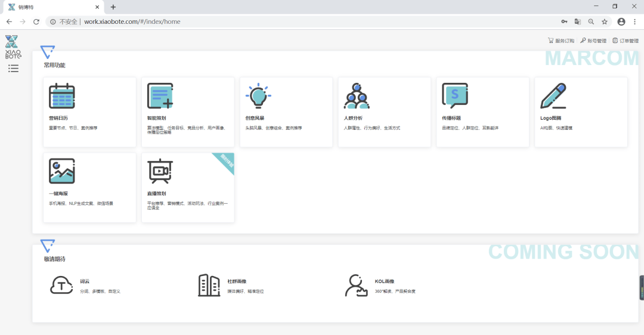
Task: Click the translate page icon
Action: click(x=577, y=22)
